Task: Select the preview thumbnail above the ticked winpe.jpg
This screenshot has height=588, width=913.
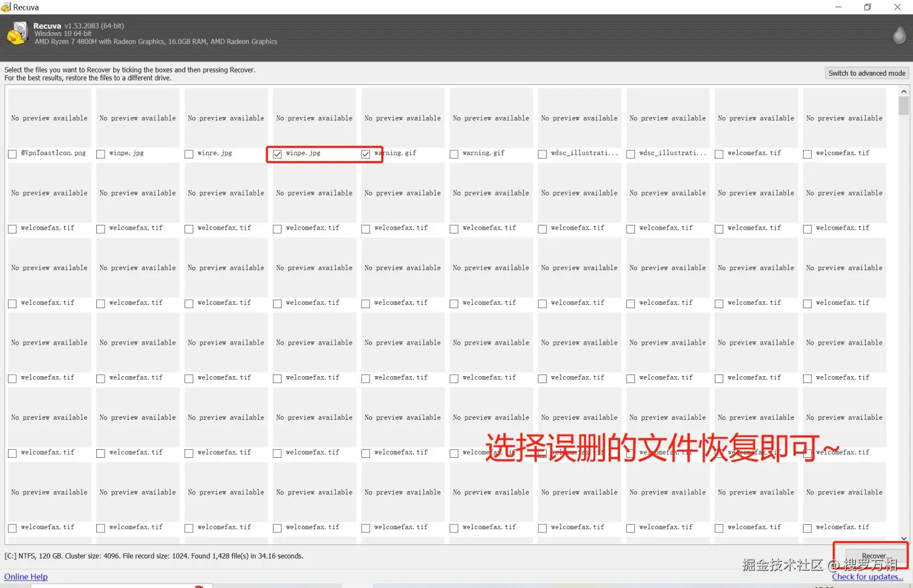Action: pyautogui.click(x=314, y=118)
